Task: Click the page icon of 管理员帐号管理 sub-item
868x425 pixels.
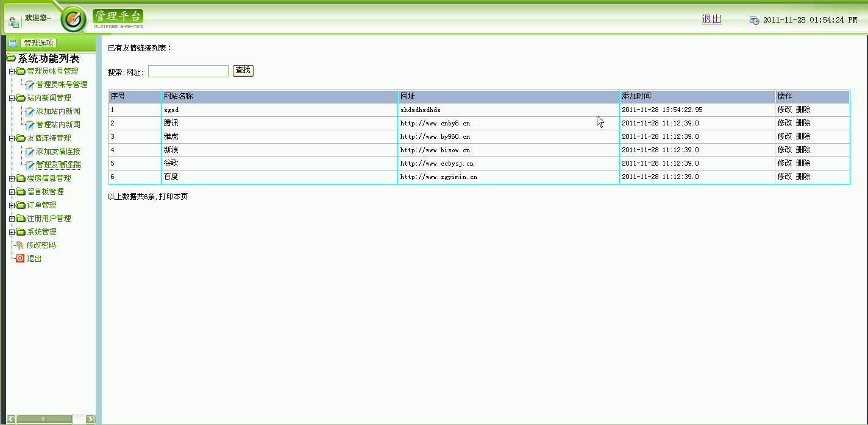Action: [x=30, y=85]
